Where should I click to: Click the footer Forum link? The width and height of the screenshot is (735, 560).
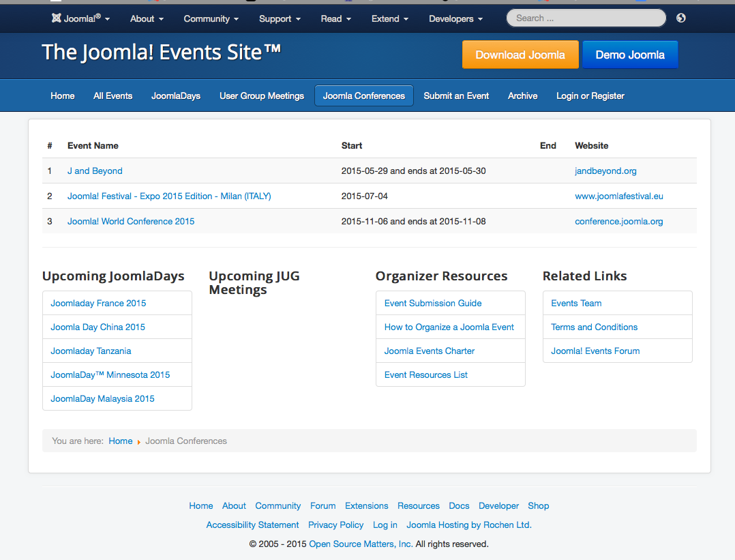tap(323, 505)
